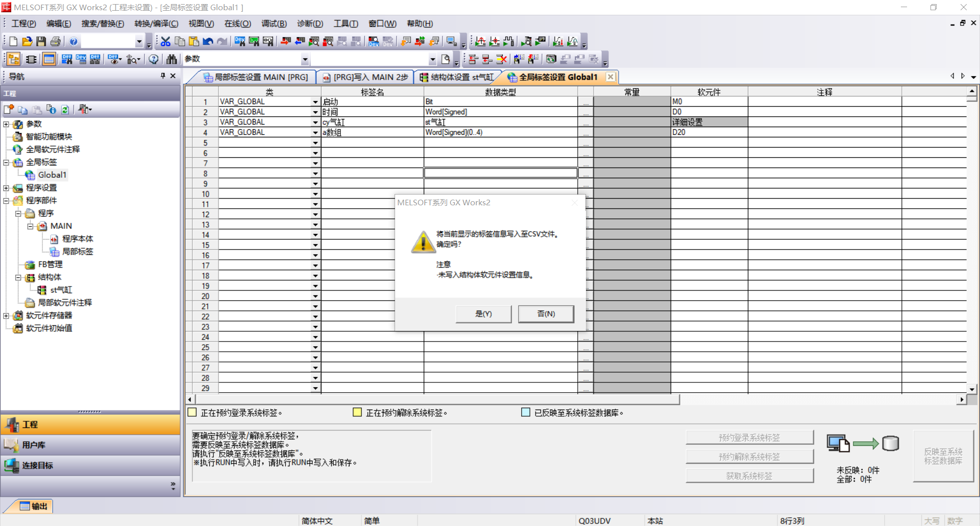This screenshot has height=526, width=980.
Task: Collapse the 结构体 tree node
Action: click(x=18, y=277)
